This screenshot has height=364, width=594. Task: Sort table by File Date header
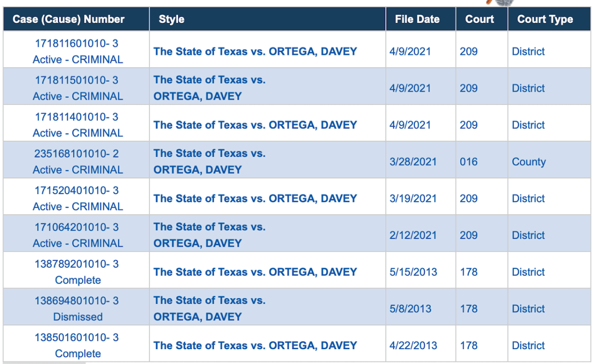(417, 20)
